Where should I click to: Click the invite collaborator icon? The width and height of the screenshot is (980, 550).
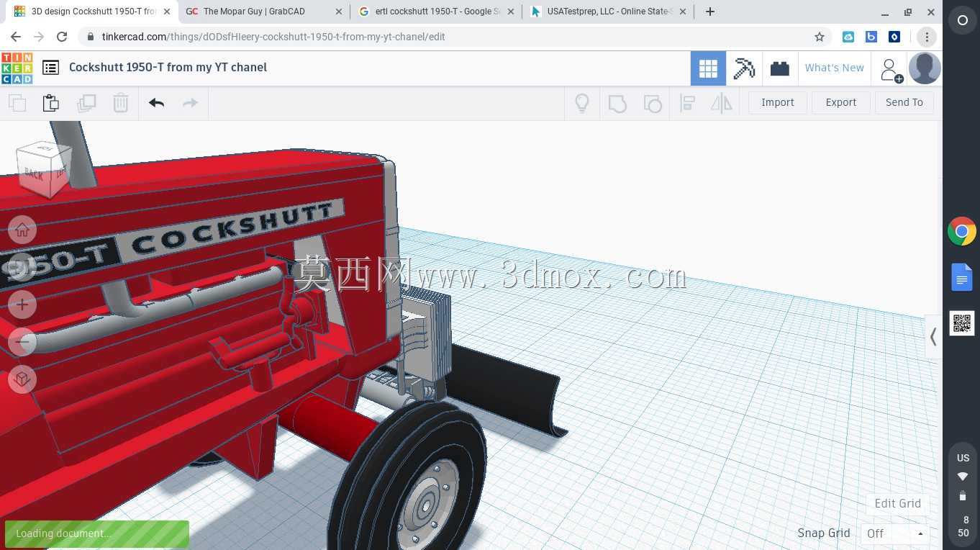tap(891, 70)
